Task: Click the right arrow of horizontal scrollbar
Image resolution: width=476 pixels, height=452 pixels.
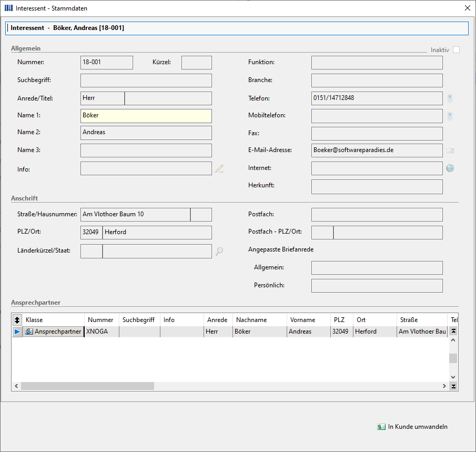Action: 444,386
